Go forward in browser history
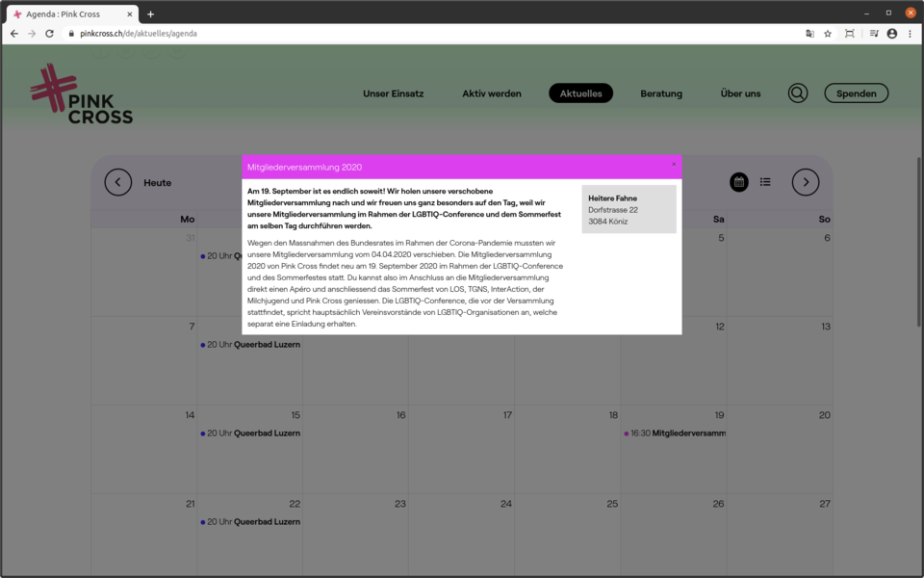 click(32, 34)
